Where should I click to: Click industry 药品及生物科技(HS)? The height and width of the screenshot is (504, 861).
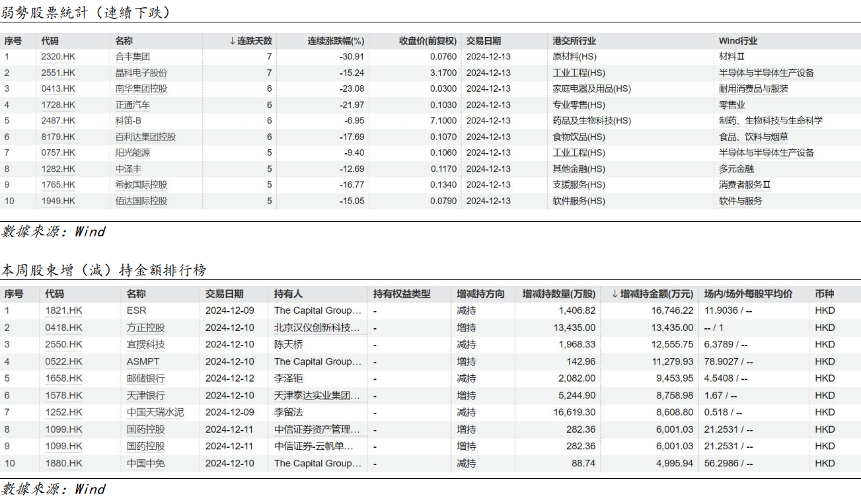pos(591,121)
